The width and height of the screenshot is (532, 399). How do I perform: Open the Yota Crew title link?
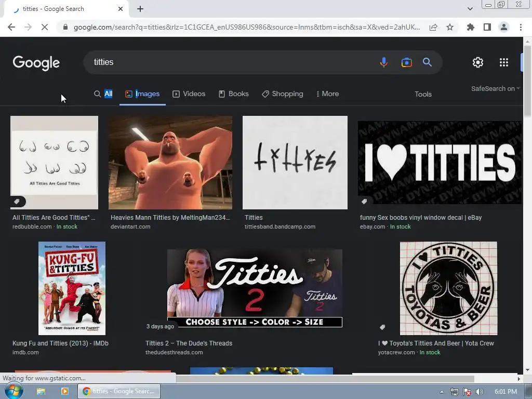[x=436, y=343]
